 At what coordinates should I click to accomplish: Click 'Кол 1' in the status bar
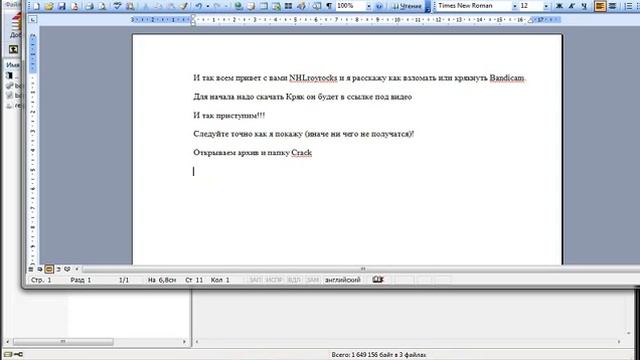tap(220, 280)
